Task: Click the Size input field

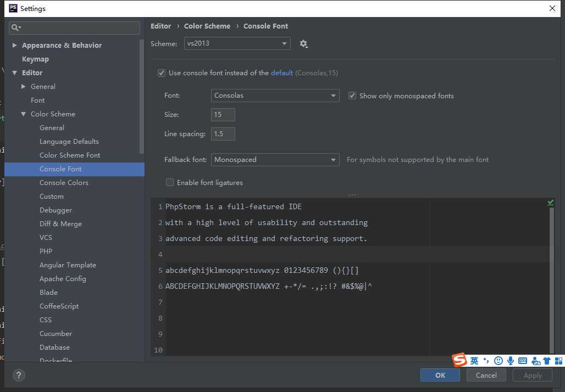Action: [223, 115]
